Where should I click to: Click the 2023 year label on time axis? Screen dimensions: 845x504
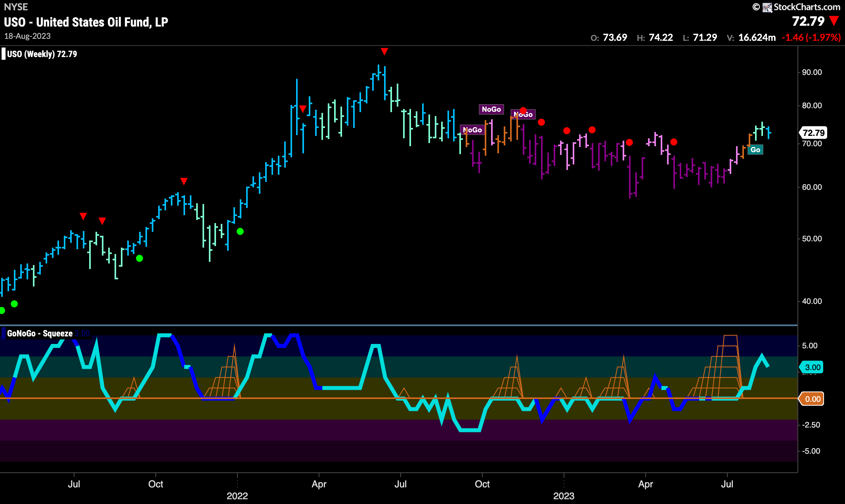tap(564, 496)
